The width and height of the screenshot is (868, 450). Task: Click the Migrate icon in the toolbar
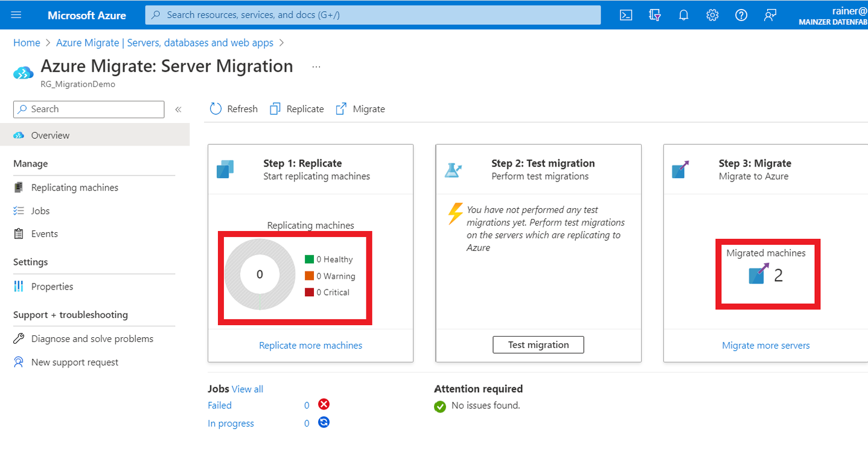point(341,109)
